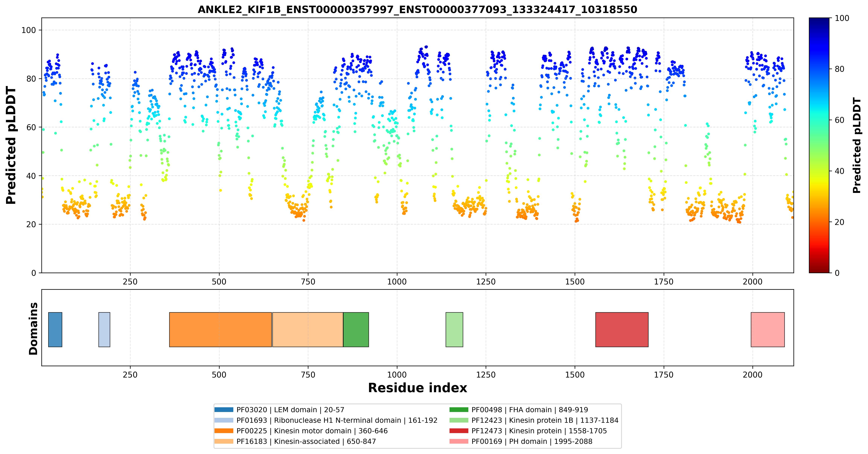Select the red Kinesin protein domain bar
Viewport: 868px width, 454px height.
tap(622, 329)
